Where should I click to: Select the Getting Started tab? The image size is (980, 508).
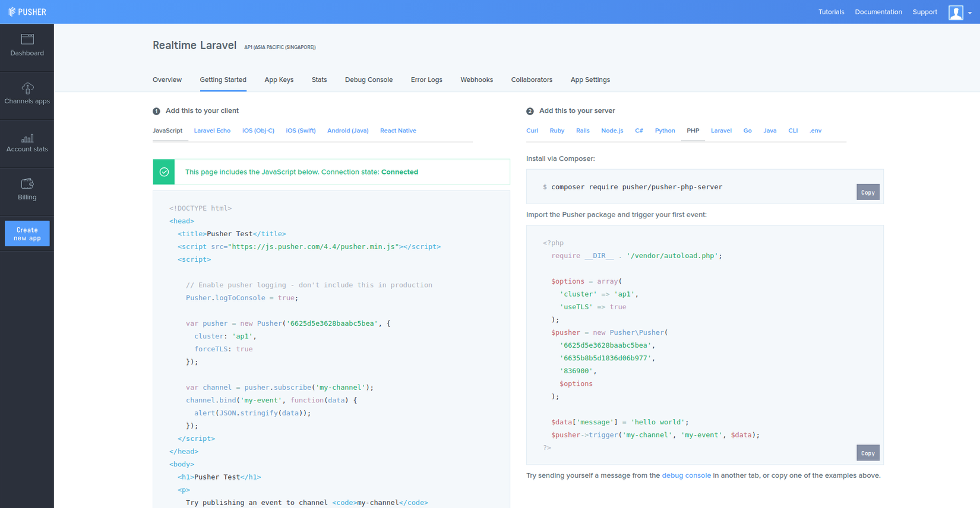223,80
